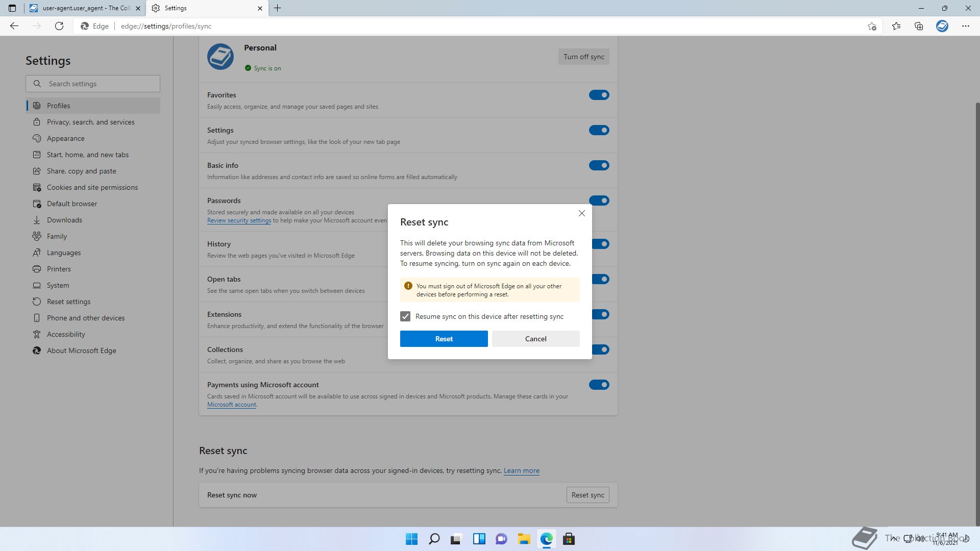Open the tab actions menu icon
Viewport: 980px width, 551px height.
[x=12, y=8]
